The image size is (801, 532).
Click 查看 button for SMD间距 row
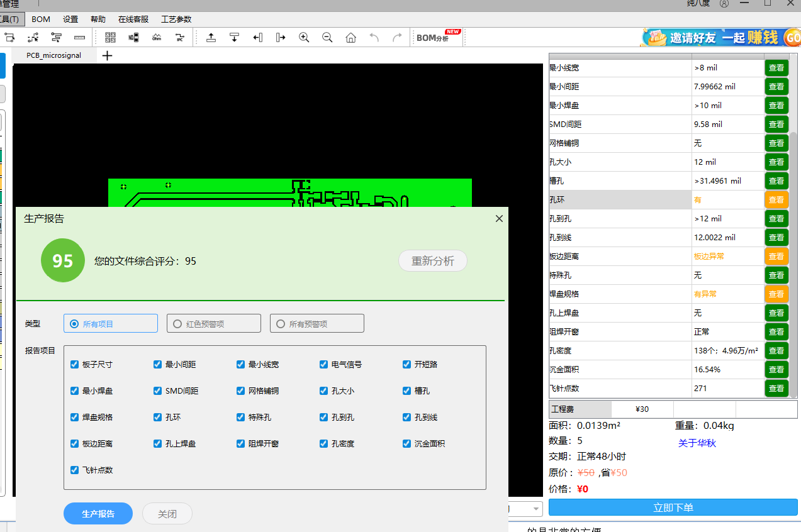pos(776,125)
